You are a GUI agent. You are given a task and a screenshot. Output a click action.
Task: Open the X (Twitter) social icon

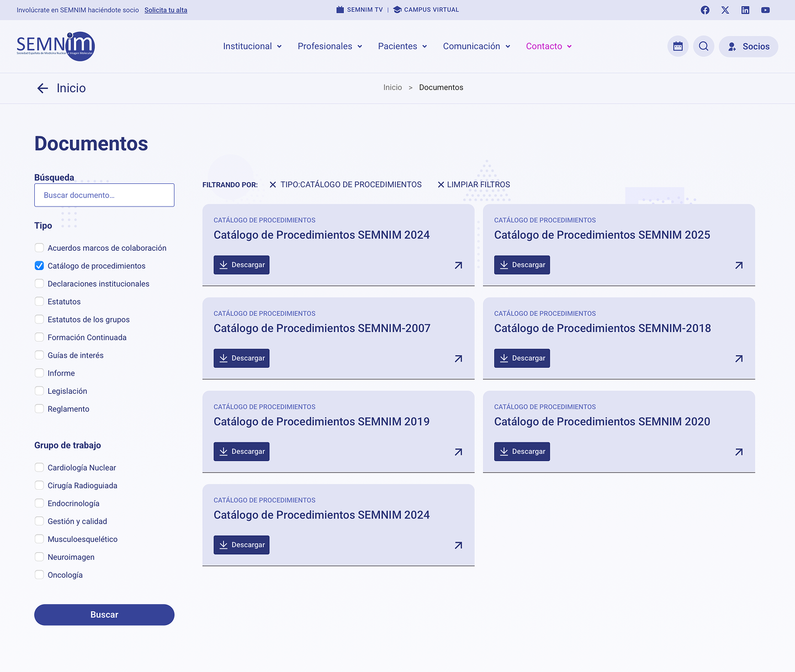coord(725,10)
